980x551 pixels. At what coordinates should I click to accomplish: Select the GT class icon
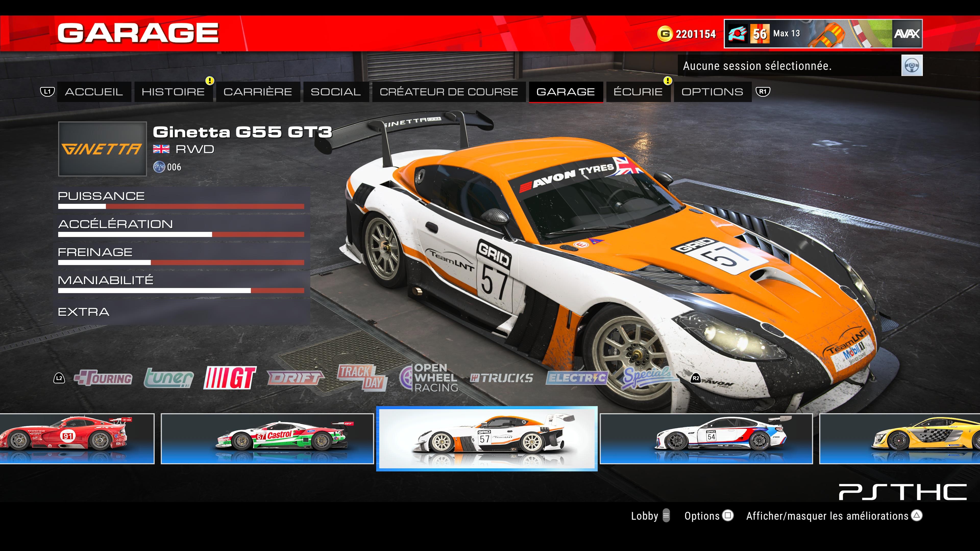pyautogui.click(x=230, y=378)
